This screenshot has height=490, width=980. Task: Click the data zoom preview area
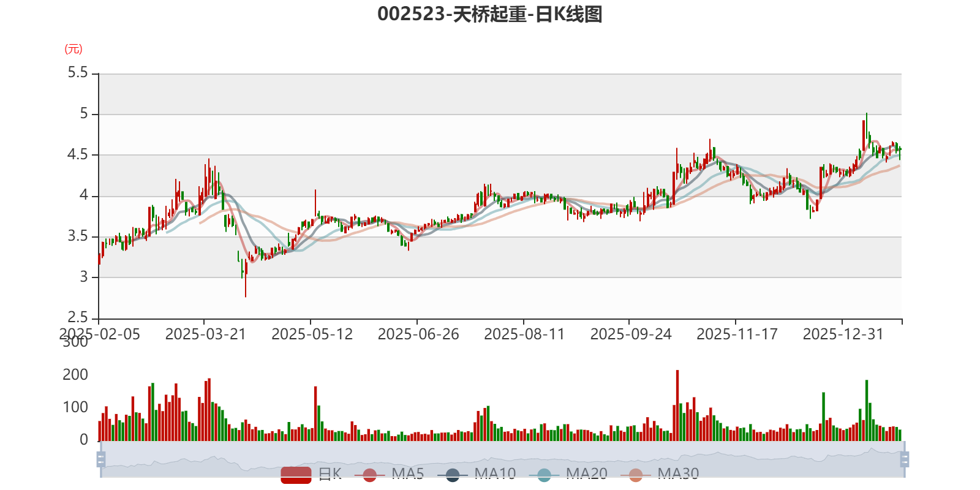pos(503,459)
